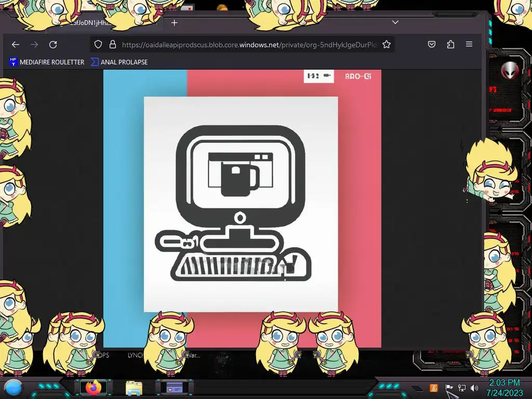Image resolution: width=532 pixels, height=399 pixels.
Task: View site security via padlock icon
Action: point(113,45)
